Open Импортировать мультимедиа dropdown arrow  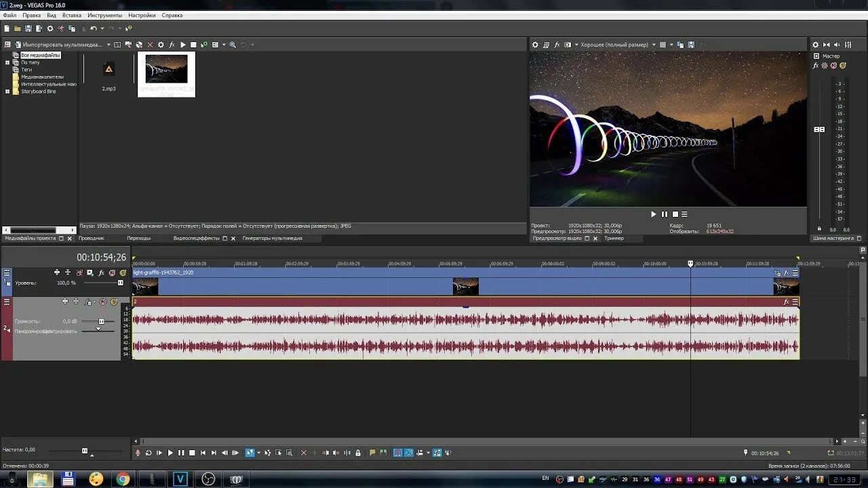pyautogui.click(x=108, y=45)
